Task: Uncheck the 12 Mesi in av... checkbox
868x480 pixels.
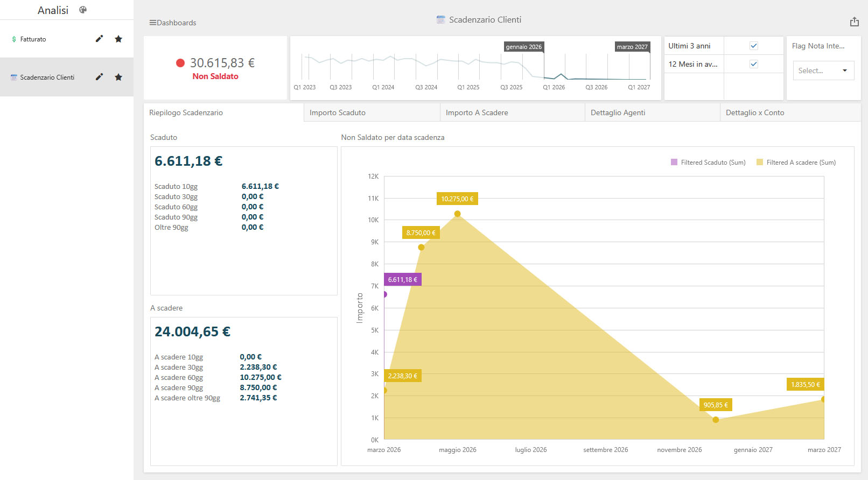Action: coord(754,64)
